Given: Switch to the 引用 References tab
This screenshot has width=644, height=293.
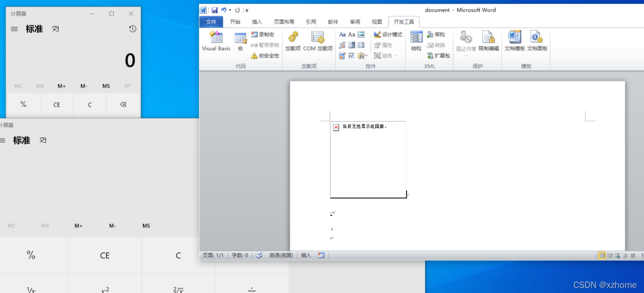Looking at the screenshot, I should click(311, 22).
